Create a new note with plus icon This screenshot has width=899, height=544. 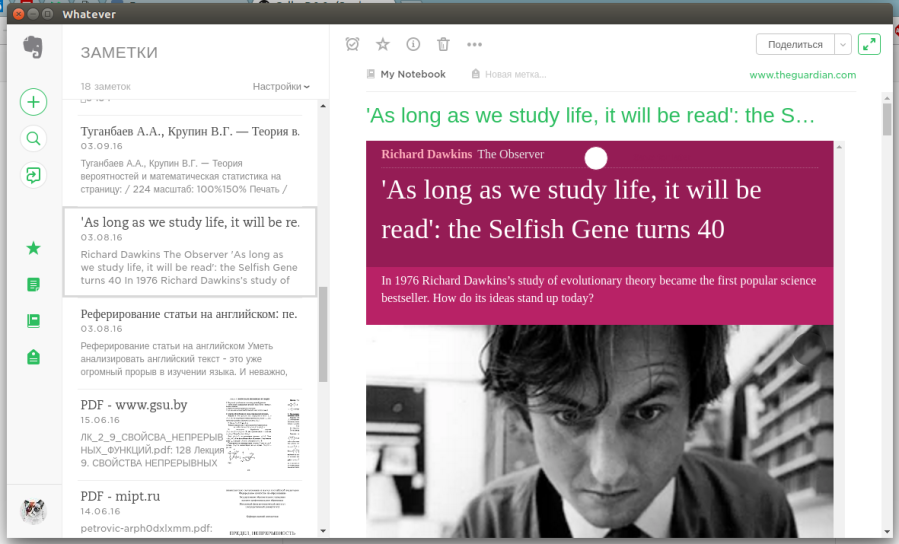coord(33,102)
